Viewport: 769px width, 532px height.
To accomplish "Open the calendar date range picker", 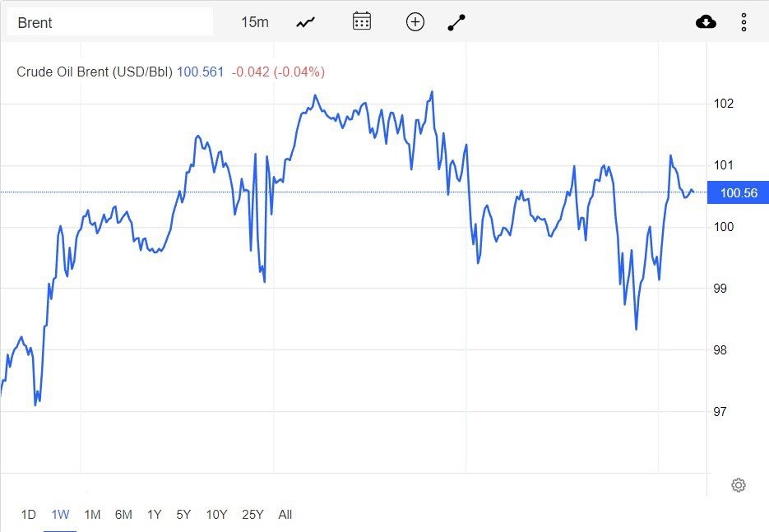I will pos(362,22).
